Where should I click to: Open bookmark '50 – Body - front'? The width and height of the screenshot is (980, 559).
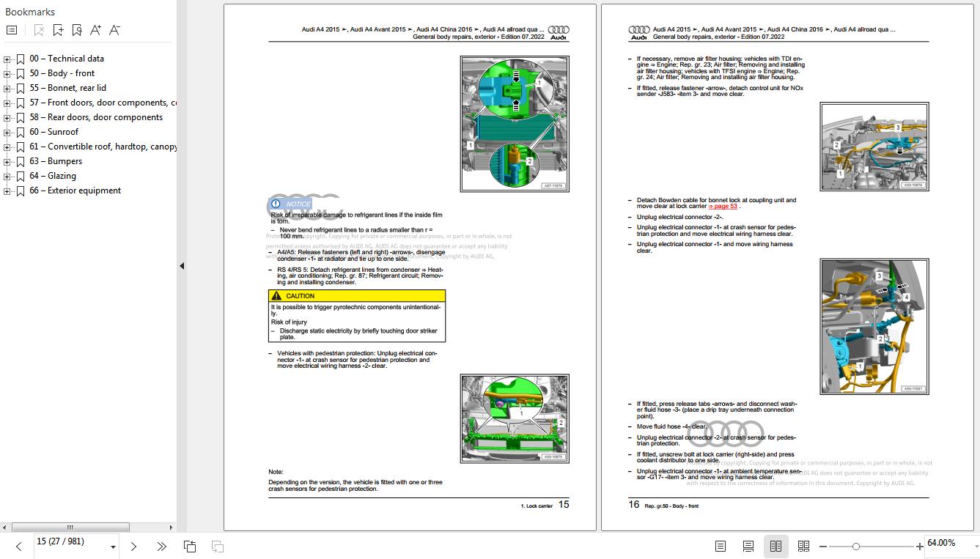click(62, 73)
